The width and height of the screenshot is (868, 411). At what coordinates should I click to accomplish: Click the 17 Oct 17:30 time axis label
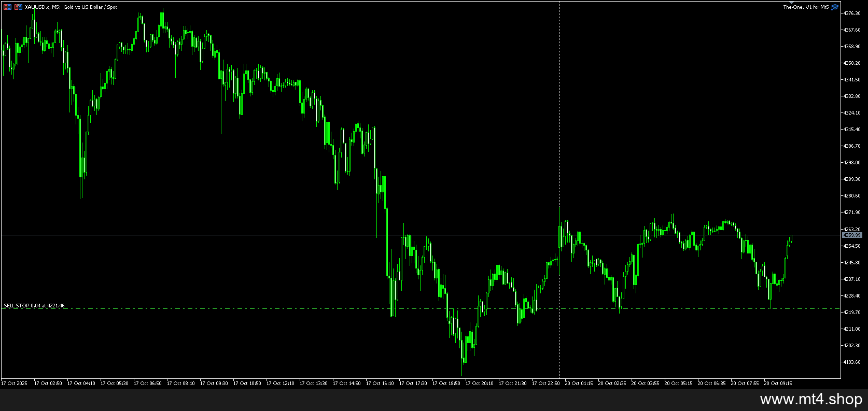(413, 384)
